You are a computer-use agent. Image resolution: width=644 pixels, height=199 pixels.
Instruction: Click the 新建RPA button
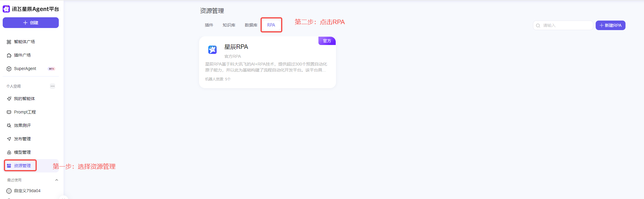(610, 25)
